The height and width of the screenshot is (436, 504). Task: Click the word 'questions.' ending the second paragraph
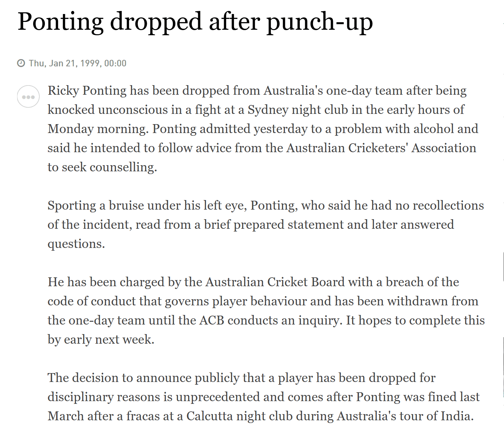pyautogui.click(x=76, y=244)
